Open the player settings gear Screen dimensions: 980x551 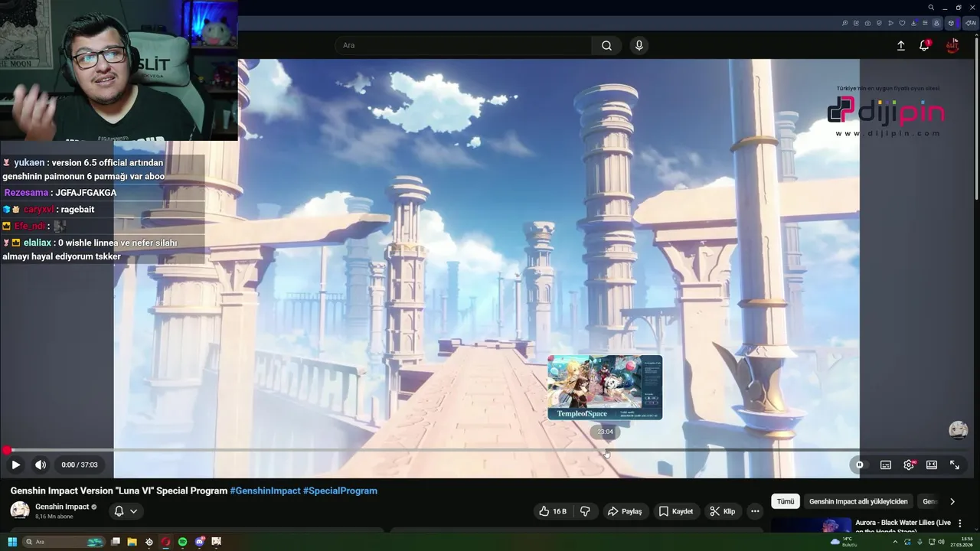click(x=909, y=465)
